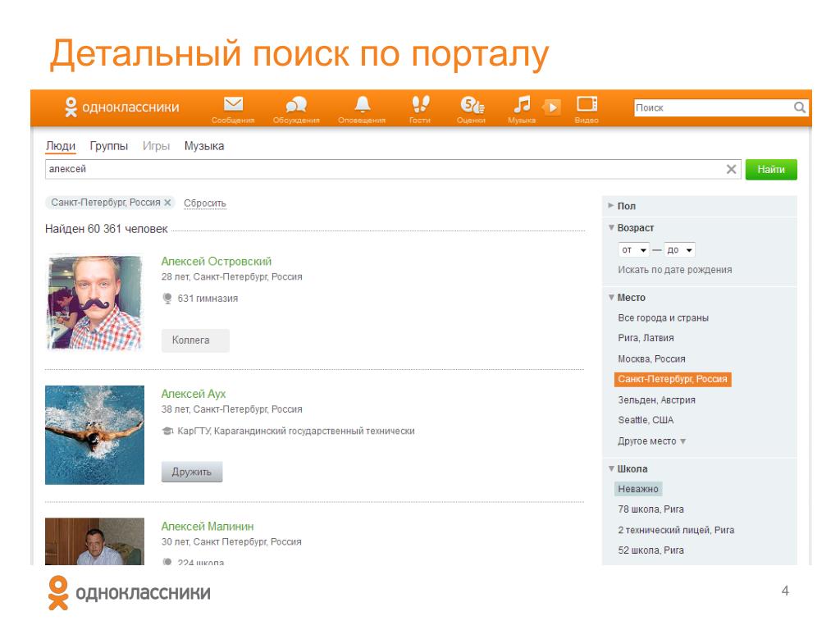Image resolution: width=840 pixels, height=630 pixels.
Task: Click '38 лет, Санкт-Петербург, Россия' text
Action: click(232, 409)
